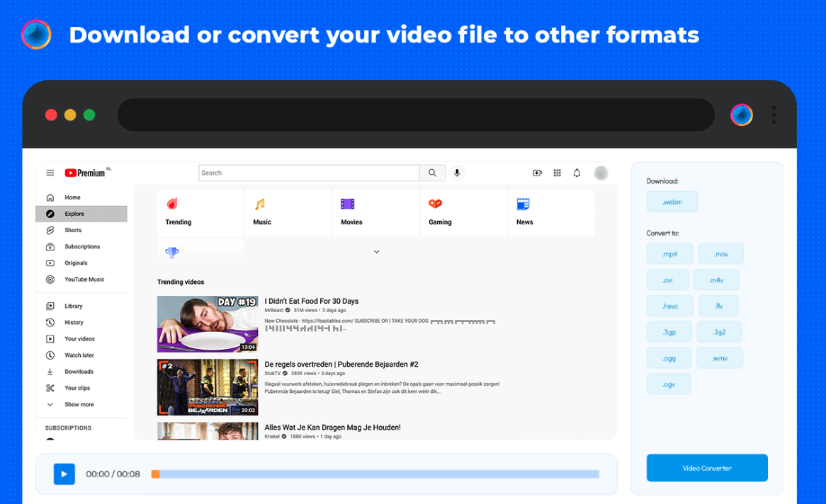Open Shorts in sidebar
This screenshot has height=504, width=826.
coord(81,230)
